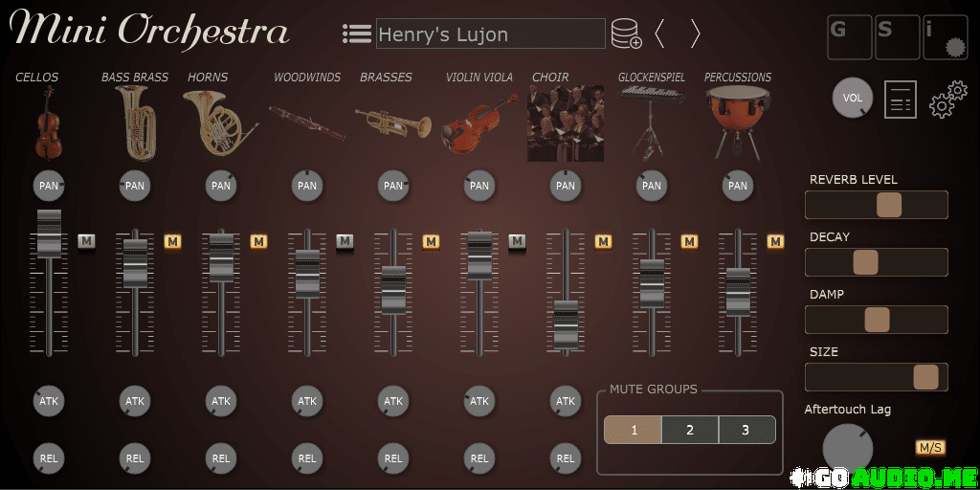Click the Horns REL knob
The width and height of the screenshot is (980, 490).
pyautogui.click(x=221, y=458)
